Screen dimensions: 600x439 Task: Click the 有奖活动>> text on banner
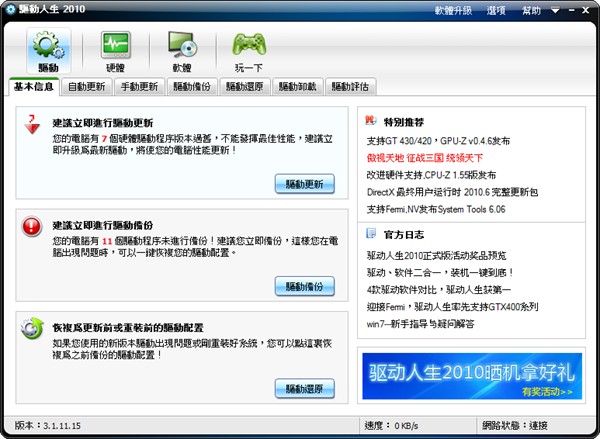click(x=547, y=392)
